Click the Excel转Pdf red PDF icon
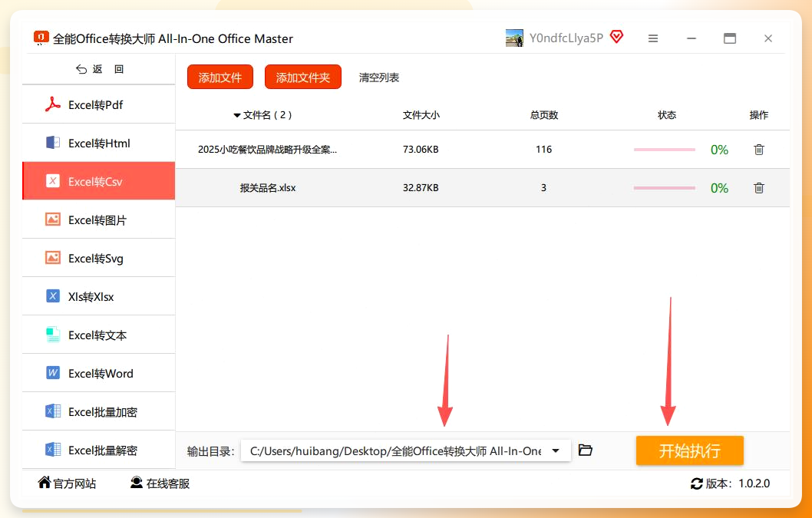The height and width of the screenshot is (518, 812). pyautogui.click(x=52, y=104)
